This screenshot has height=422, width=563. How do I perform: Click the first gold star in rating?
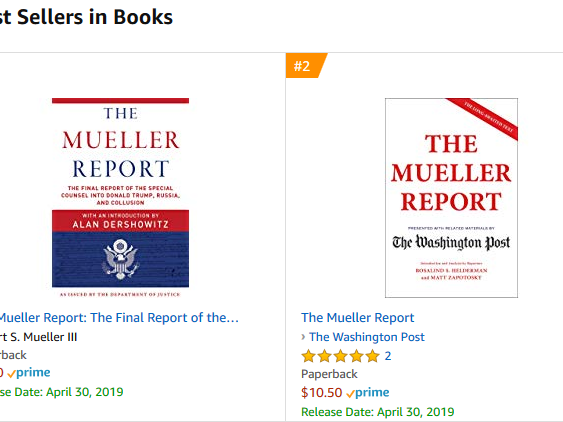pos(308,356)
